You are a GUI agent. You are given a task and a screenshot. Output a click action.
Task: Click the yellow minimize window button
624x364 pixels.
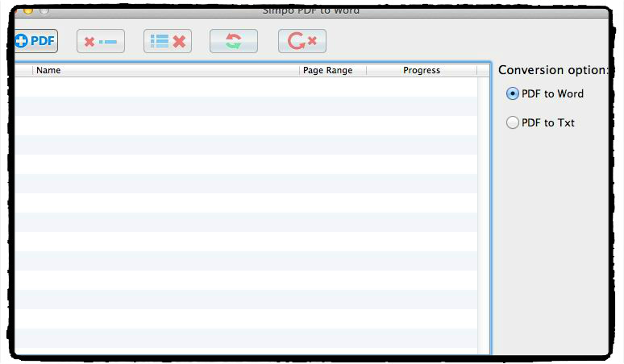[28, 10]
